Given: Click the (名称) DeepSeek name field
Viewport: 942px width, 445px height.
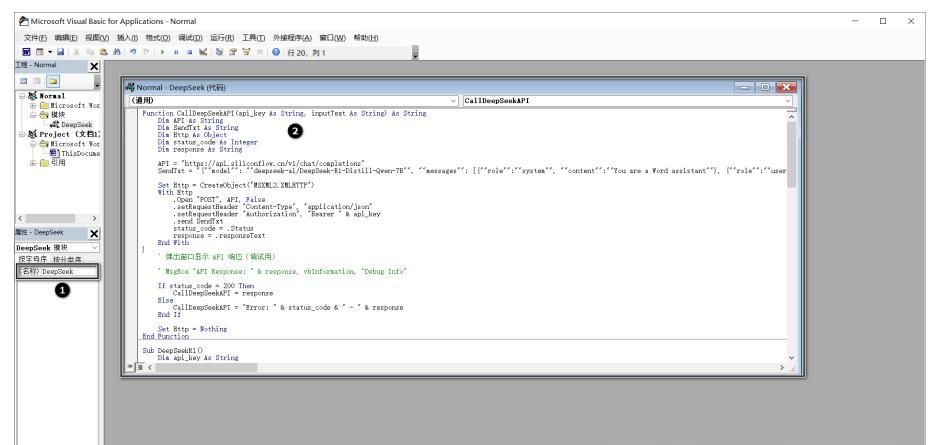Looking at the screenshot, I should [x=58, y=271].
